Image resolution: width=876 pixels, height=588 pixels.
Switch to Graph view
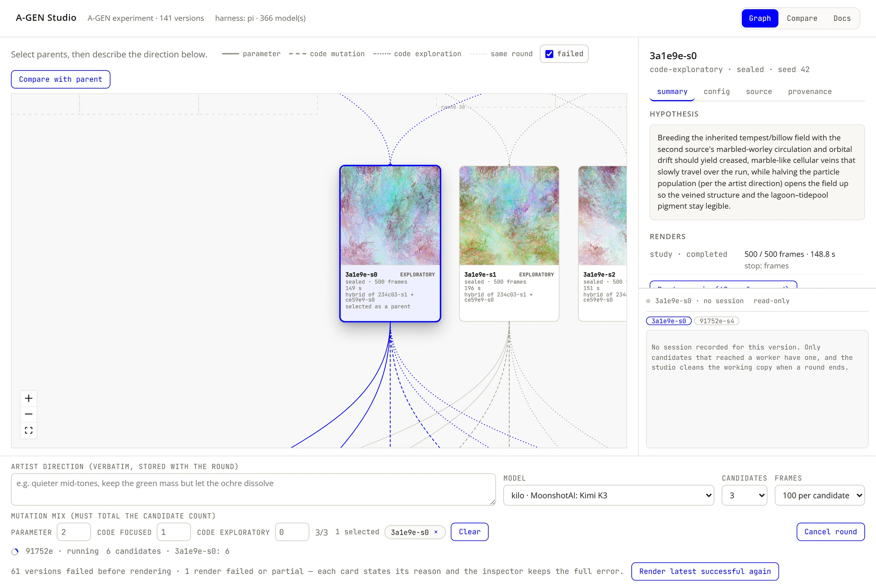click(x=760, y=18)
